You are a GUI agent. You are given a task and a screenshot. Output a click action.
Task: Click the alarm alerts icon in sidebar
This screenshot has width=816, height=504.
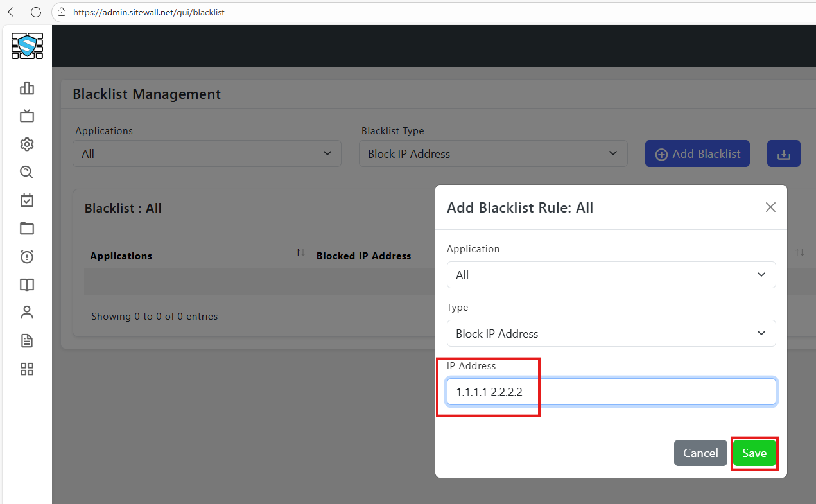point(26,256)
